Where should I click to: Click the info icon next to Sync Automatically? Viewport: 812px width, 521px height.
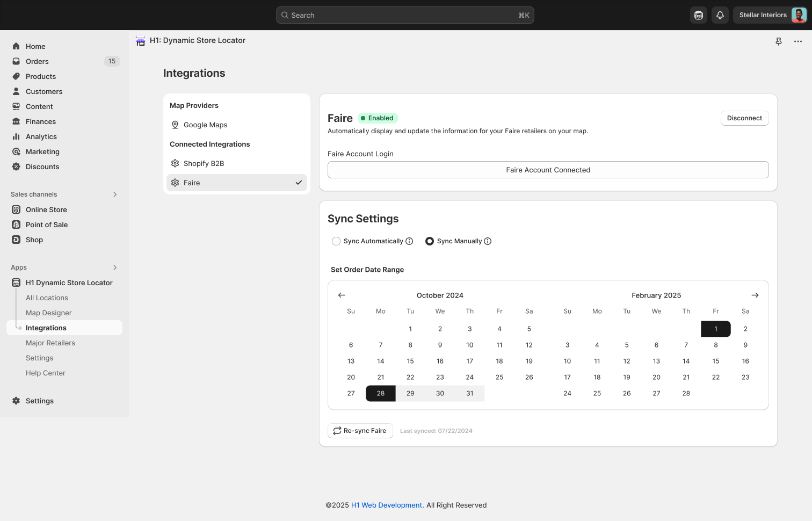point(409,241)
